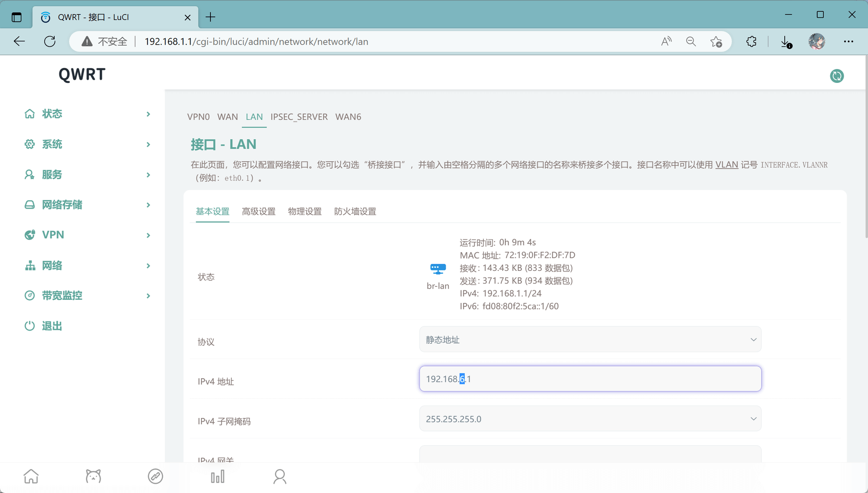Open the 网络存储 (Network Storage) menu
The height and width of the screenshot is (493, 868).
62,204
